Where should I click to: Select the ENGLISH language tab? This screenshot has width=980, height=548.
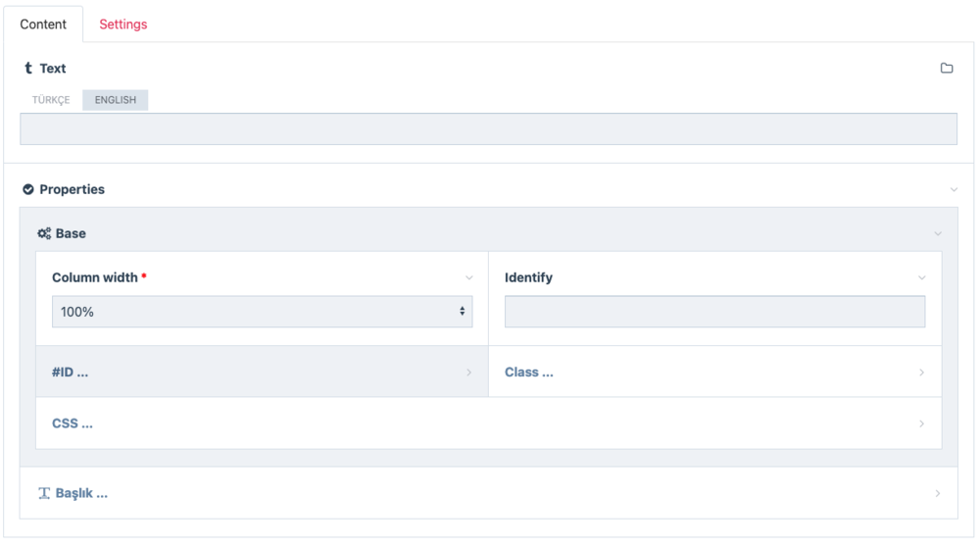click(x=116, y=100)
